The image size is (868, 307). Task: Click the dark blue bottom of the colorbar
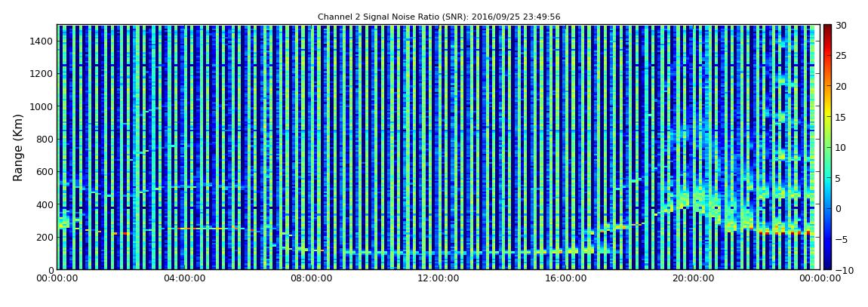pos(827,265)
